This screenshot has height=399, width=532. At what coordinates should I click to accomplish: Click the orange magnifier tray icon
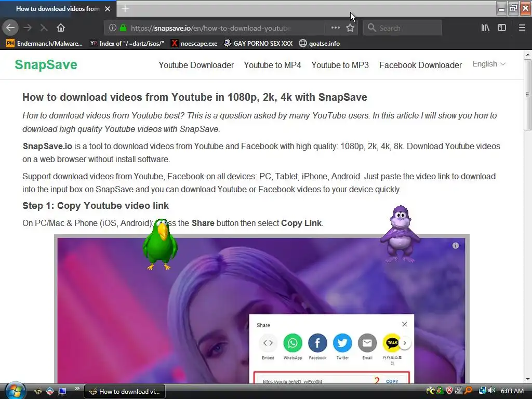pos(468,391)
